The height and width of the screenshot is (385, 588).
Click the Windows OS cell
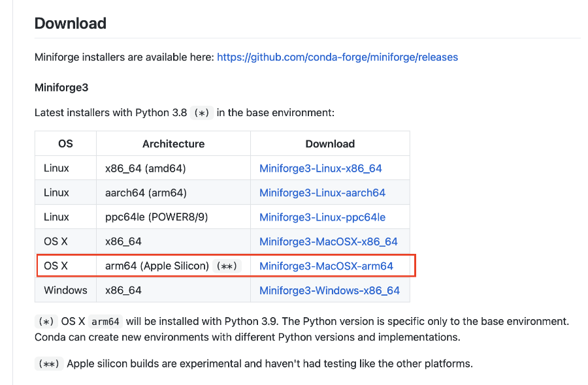pyautogui.click(x=65, y=290)
